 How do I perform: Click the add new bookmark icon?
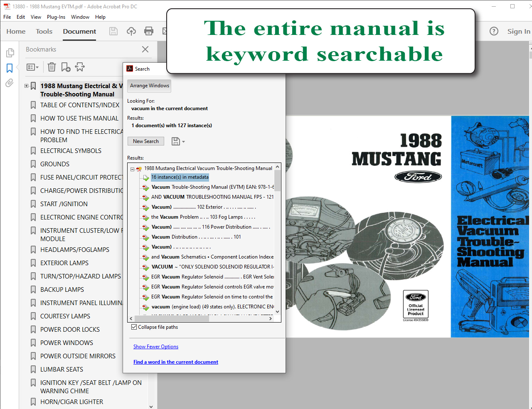click(66, 67)
